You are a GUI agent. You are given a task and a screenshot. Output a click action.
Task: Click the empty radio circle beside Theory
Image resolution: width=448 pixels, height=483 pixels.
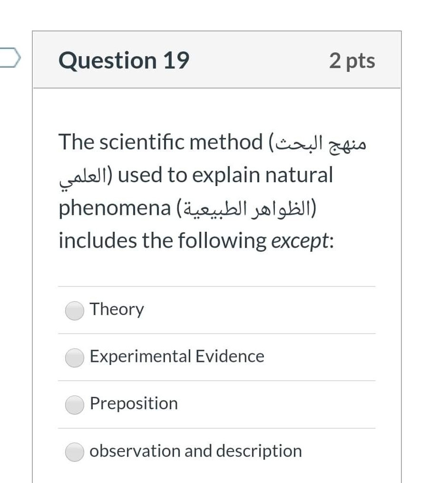coord(74,310)
